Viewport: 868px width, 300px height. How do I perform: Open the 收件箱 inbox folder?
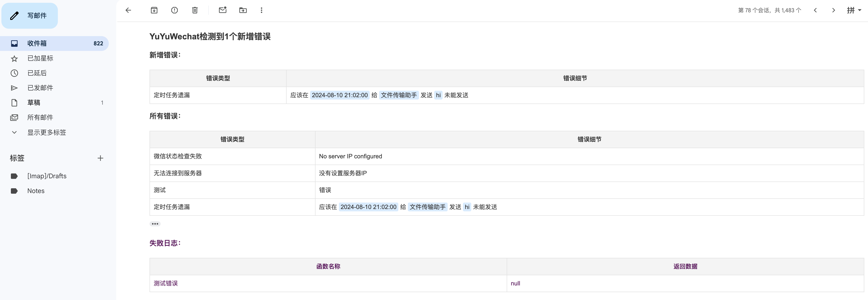click(37, 44)
